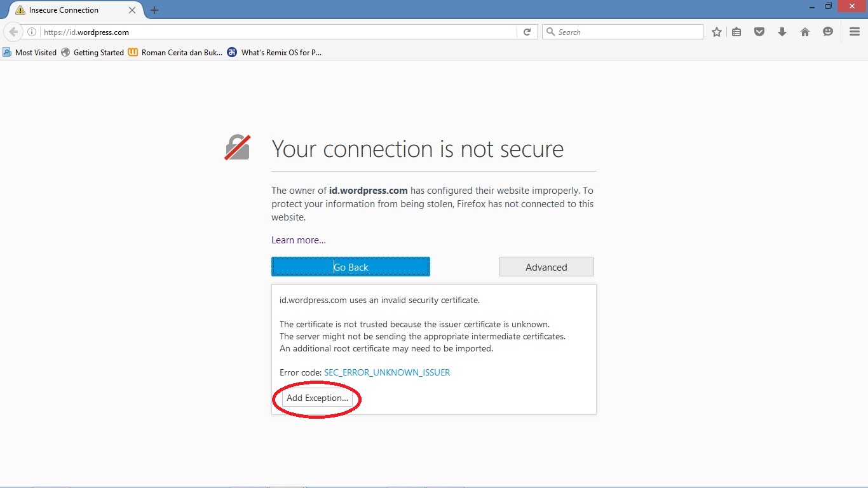Click the circled Add Exception button
This screenshot has height=488, width=868.
click(x=316, y=398)
